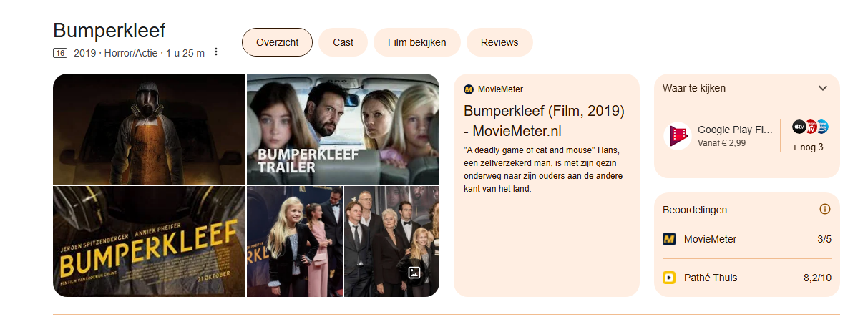Image resolution: width=868 pixels, height=327 pixels.
Task: Open the Film bekijken tab
Action: tap(417, 42)
